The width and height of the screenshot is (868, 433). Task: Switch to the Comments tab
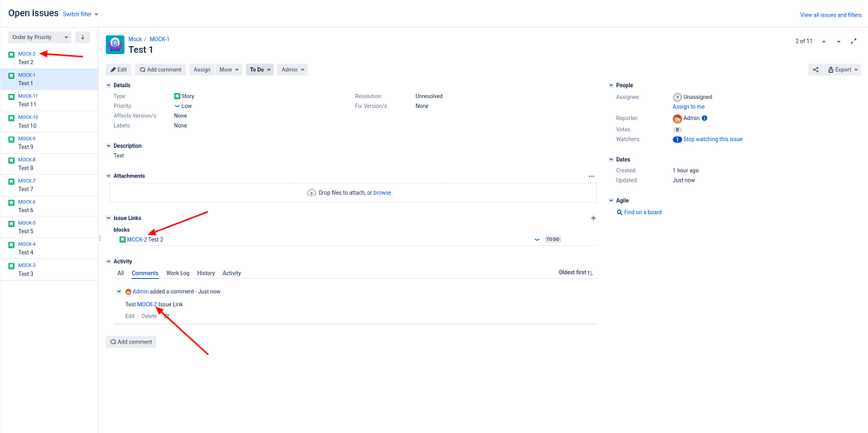145,273
